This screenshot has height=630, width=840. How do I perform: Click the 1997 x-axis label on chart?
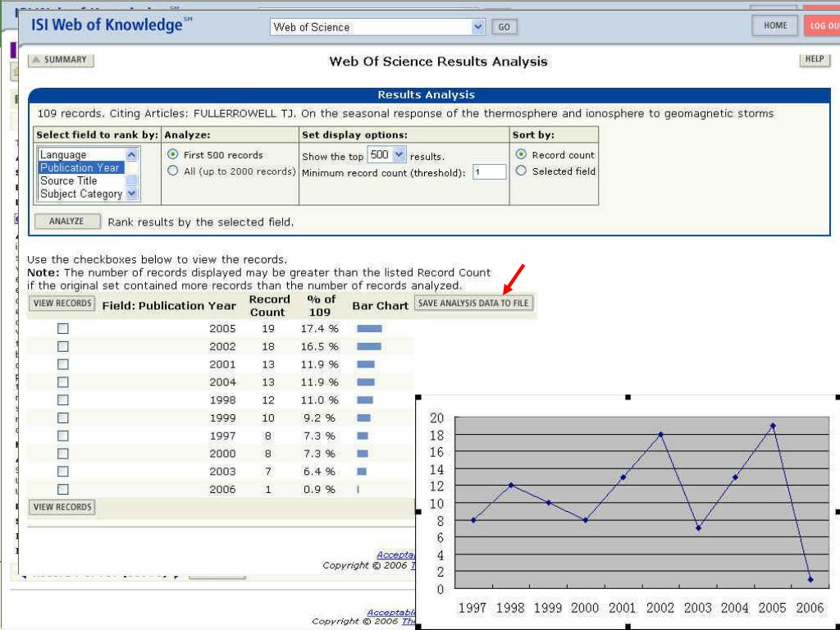point(472,608)
